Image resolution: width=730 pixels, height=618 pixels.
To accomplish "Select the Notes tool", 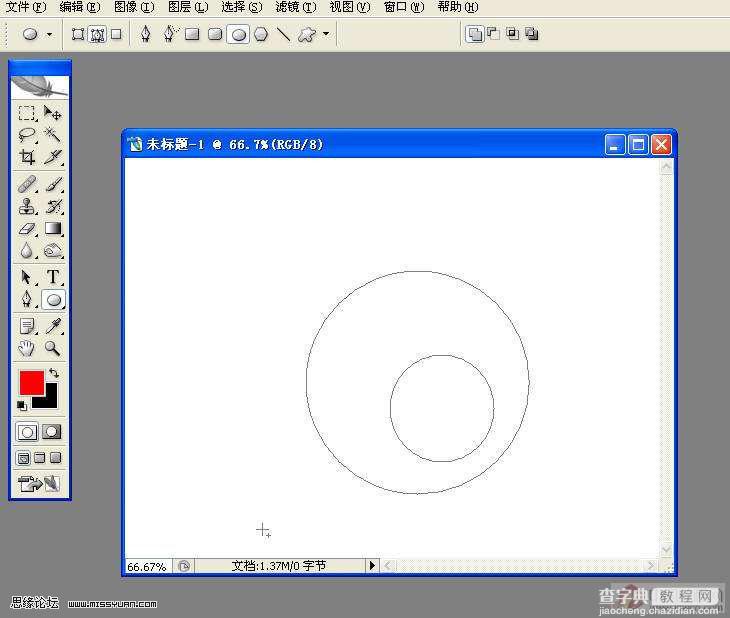I will pyautogui.click(x=27, y=326).
